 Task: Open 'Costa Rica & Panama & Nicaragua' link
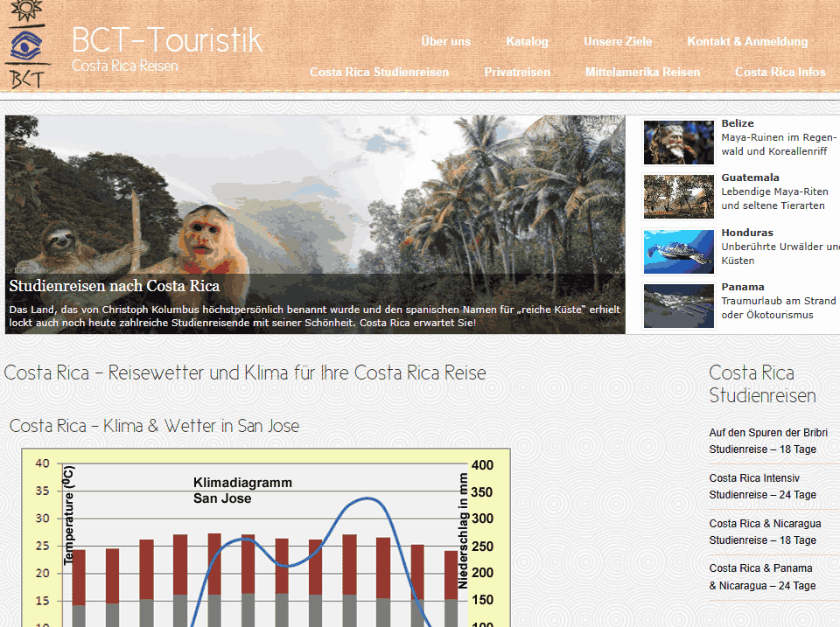tap(762, 576)
